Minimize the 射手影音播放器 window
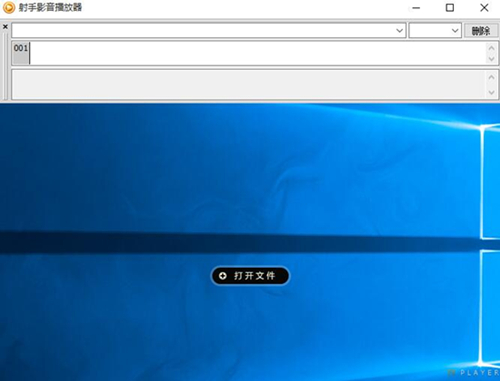This screenshot has height=381, width=500. (x=416, y=8)
